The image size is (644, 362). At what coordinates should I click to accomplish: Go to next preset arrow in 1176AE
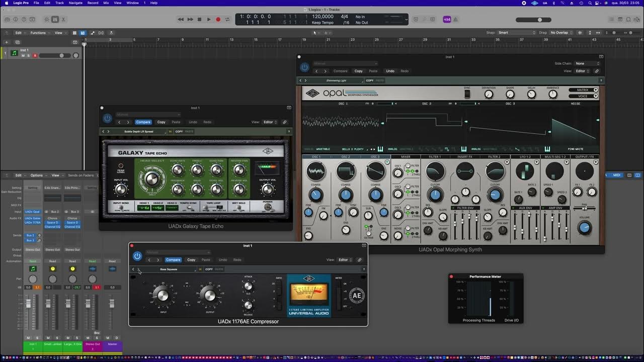(139, 269)
